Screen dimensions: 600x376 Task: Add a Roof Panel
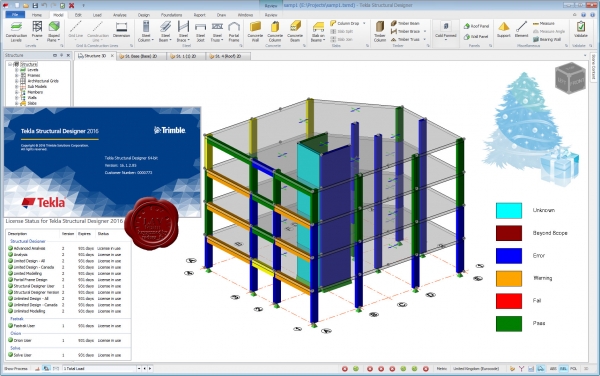[x=476, y=26]
